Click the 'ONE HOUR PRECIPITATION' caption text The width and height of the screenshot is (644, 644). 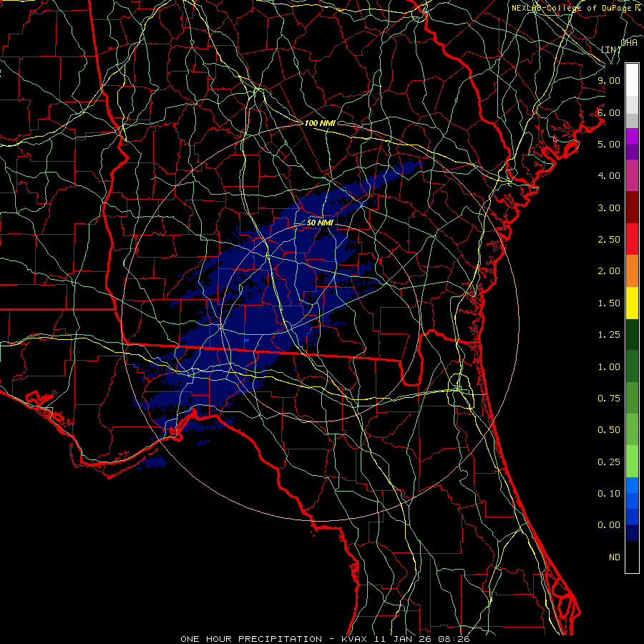coord(251,639)
